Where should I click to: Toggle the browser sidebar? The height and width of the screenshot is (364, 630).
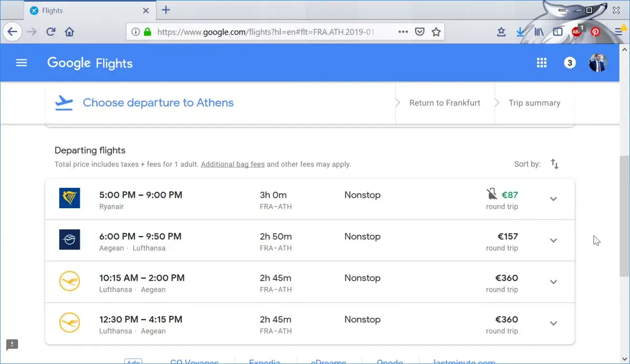pos(558,32)
